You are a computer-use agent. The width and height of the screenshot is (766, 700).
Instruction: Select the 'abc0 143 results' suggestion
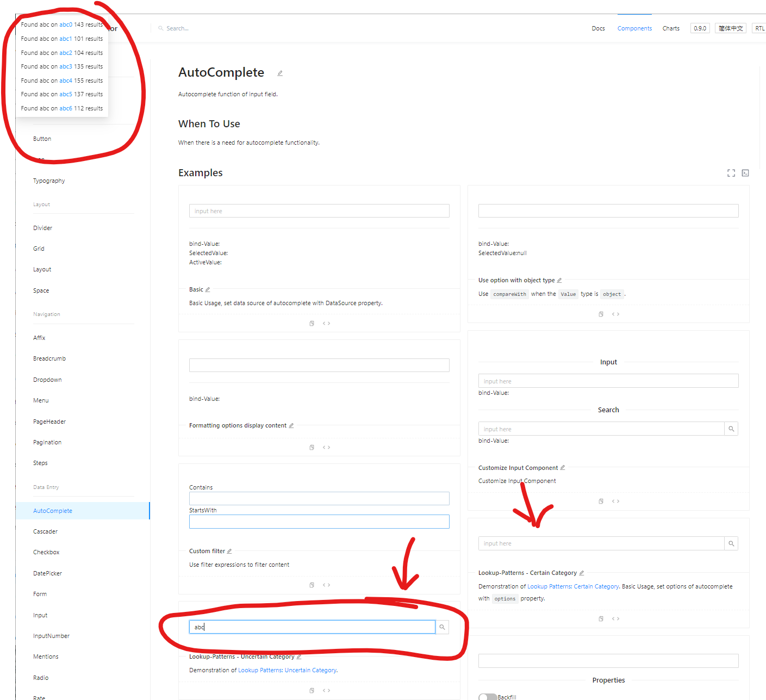click(x=62, y=24)
